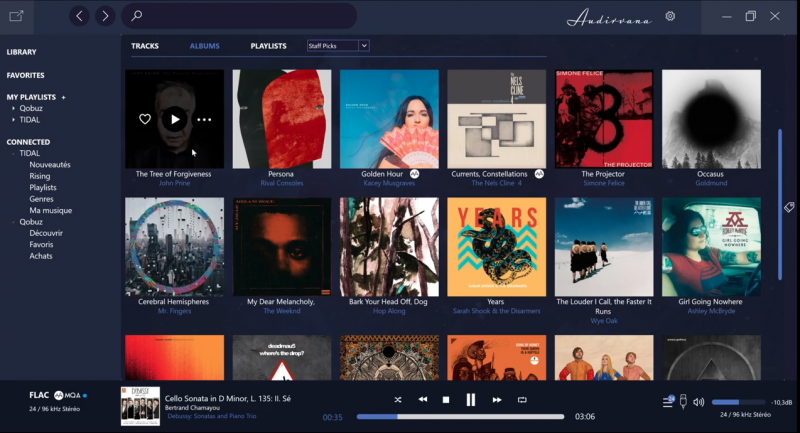
Task: Open the Rival Consoles artist link
Action: coord(281,183)
